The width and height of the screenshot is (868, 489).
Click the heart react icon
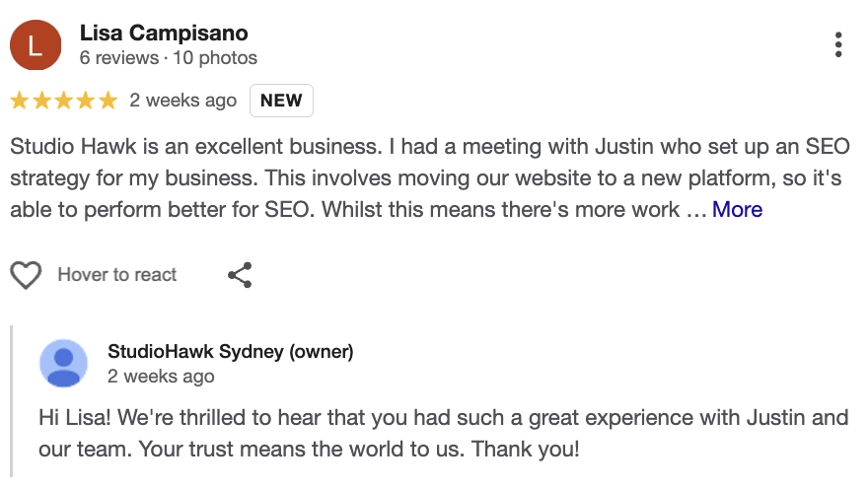[x=26, y=275]
